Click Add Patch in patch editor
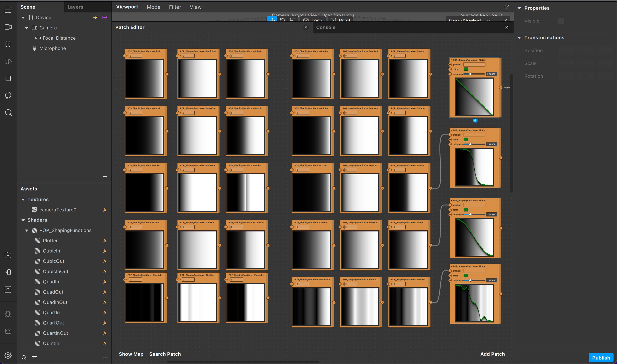 [x=492, y=354]
